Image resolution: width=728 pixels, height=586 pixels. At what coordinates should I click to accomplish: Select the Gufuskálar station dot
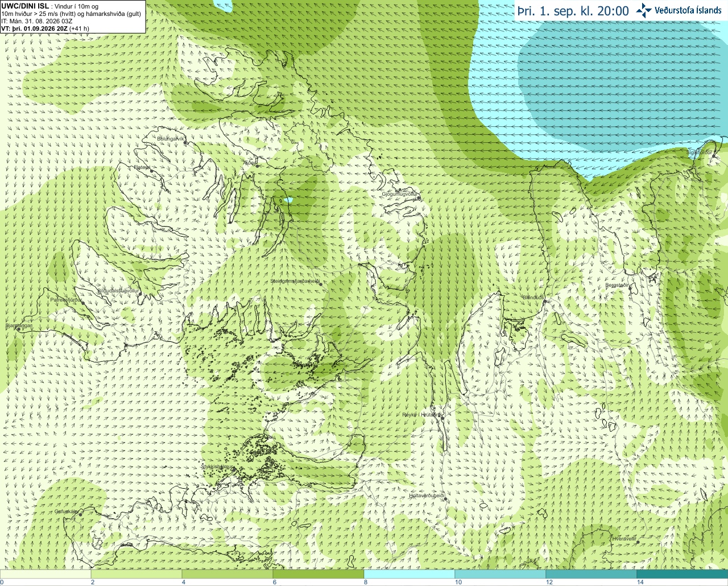tap(80, 514)
